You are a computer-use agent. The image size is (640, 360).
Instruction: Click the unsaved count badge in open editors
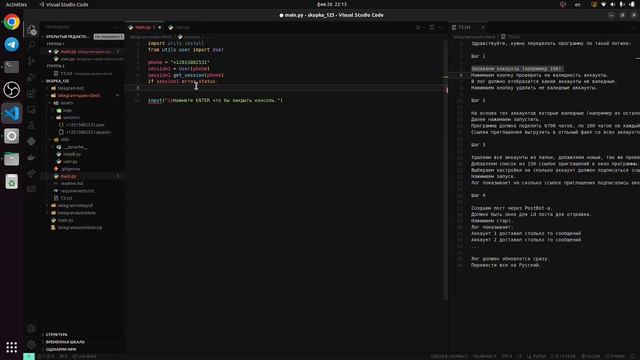(109, 37)
